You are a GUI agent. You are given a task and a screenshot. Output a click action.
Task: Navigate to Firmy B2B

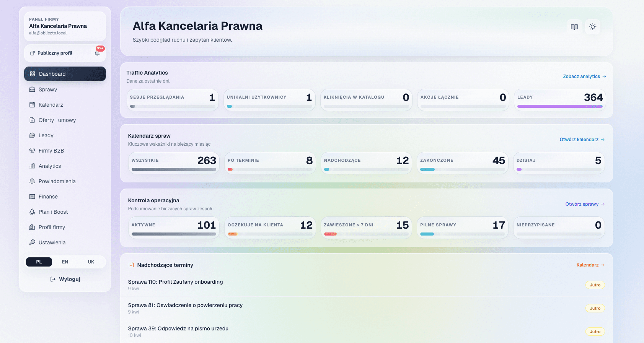65,151
